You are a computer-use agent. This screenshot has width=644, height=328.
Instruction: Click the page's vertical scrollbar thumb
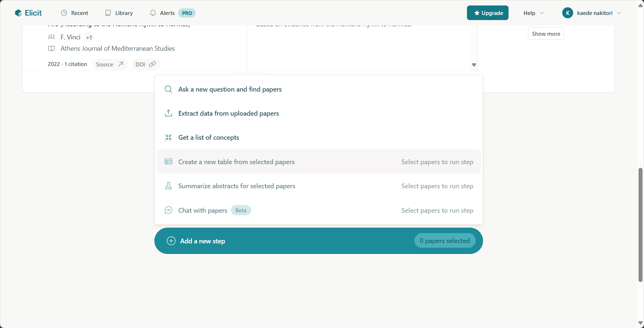click(640, 225)
